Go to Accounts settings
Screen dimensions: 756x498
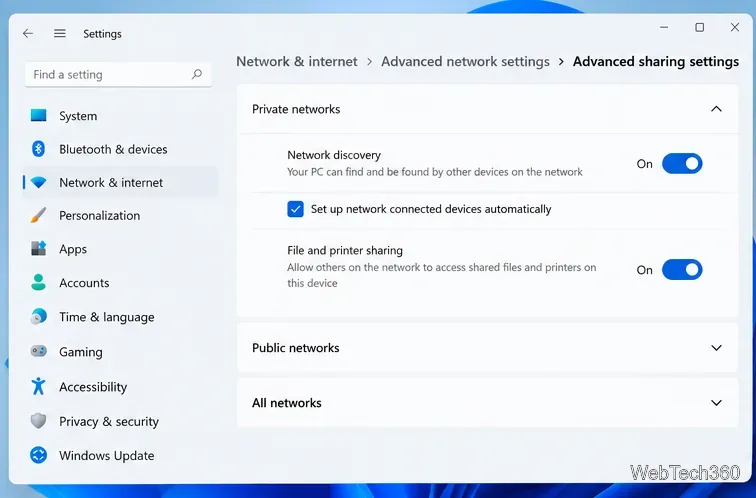tap(121, 283)
